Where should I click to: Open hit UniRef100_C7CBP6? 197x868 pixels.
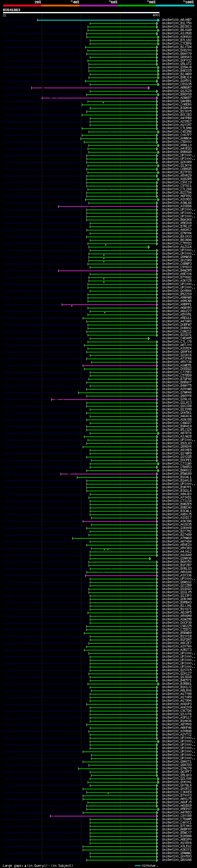click(177, 44)
